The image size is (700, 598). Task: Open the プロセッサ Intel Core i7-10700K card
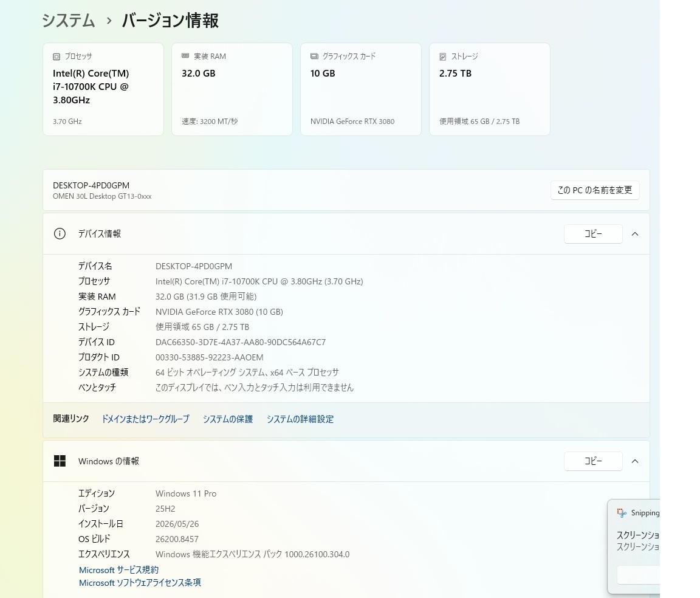coord(103,89)
